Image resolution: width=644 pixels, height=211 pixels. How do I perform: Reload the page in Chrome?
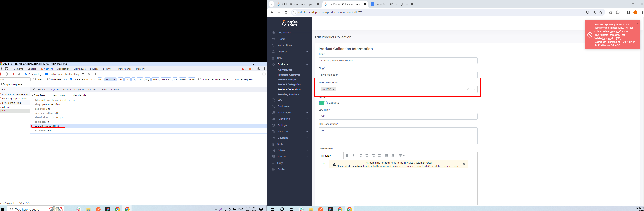click(286, 12)
